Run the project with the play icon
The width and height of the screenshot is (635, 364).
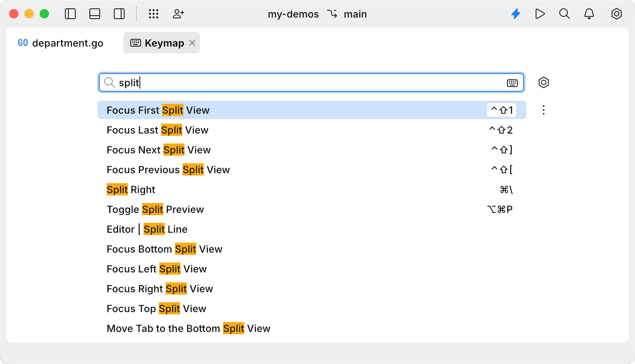coord(540,14)
